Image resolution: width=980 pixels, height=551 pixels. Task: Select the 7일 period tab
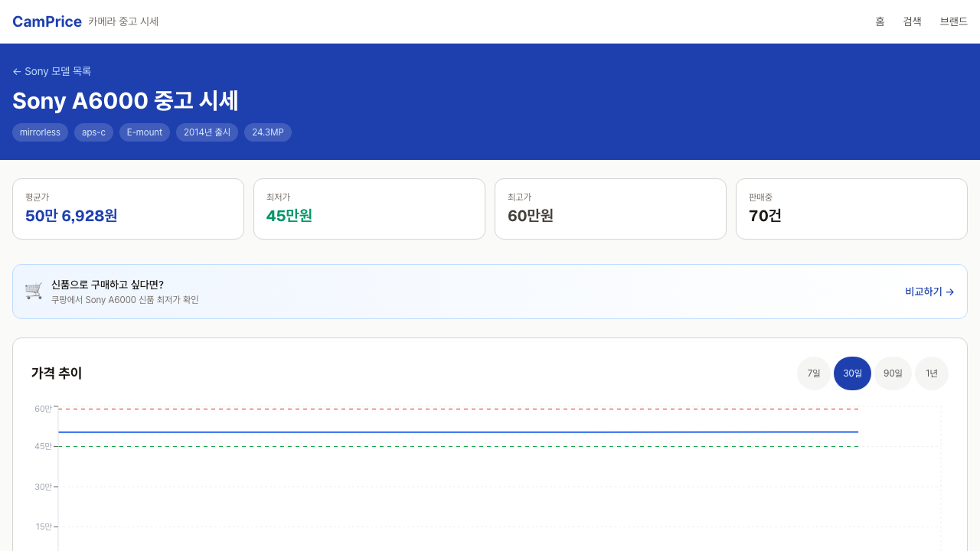click(814, 373)
